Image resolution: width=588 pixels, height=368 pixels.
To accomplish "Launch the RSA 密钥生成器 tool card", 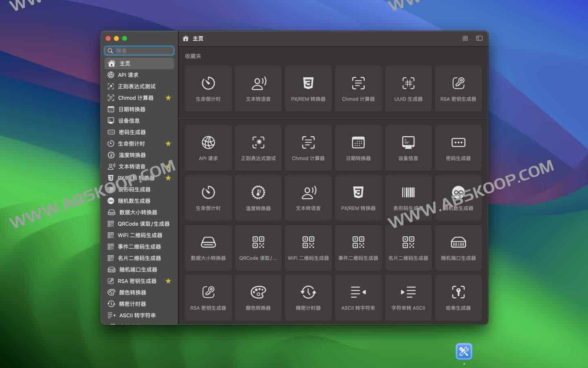I will coord(459,88).
